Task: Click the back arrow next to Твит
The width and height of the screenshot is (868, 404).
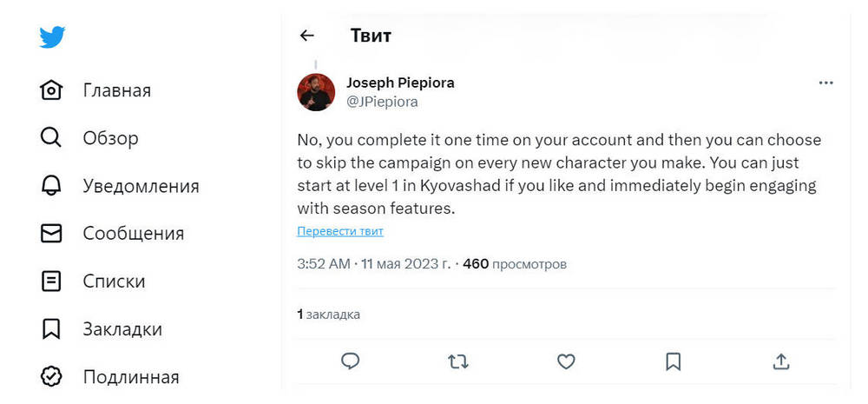Action: pos(306,36)
